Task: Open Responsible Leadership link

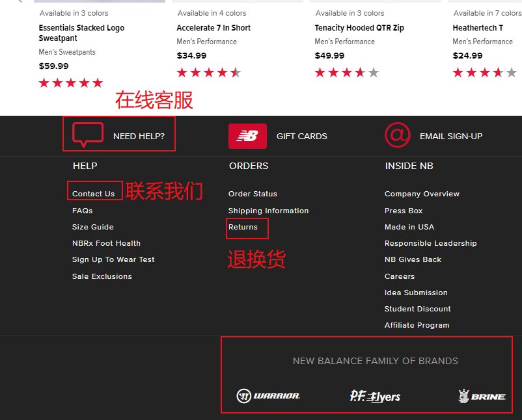Action: coord(430,243)
